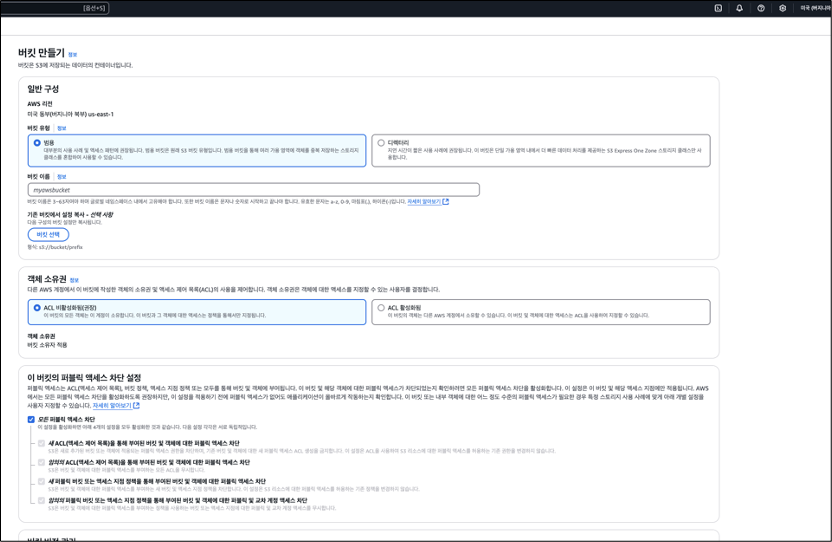This screenshot has width=832, height=542.
Task: Click 기존 버킷에서 설정 복사 label
Action: coord(70,214)
